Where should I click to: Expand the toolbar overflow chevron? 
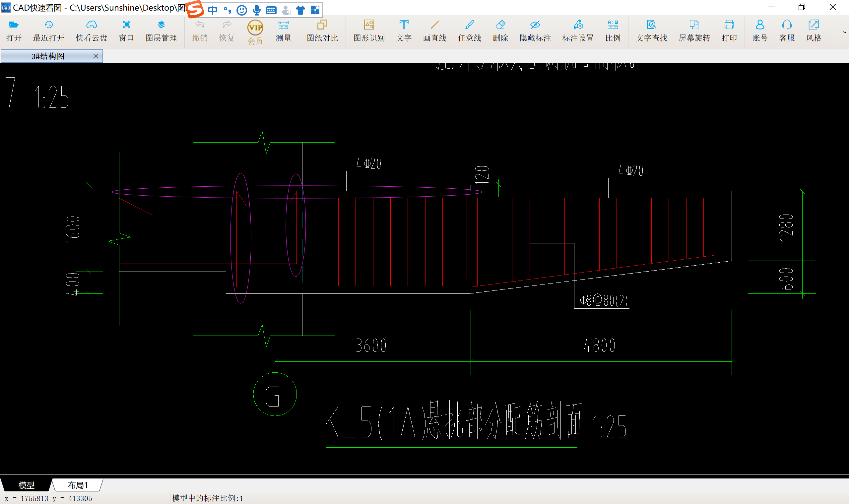tap(844, 32)
